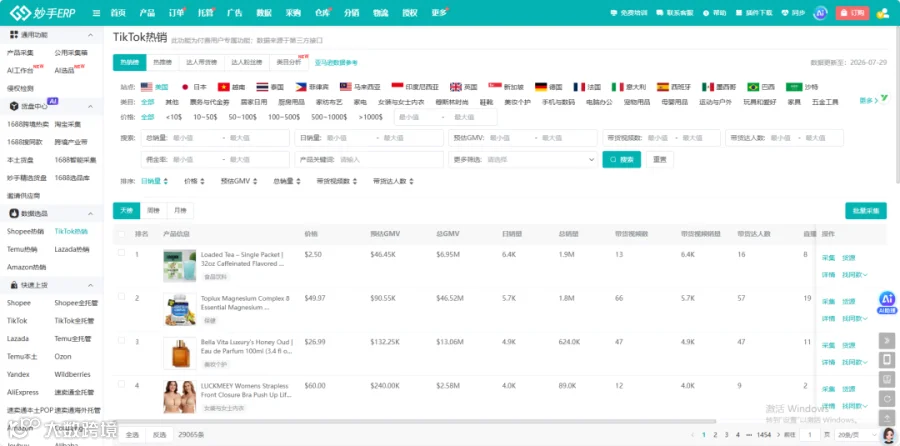The height and width of the screenshot is (446, 900).
Task: Open the 20条/页 page size dropdown
Action: click(x=856, y=435)
